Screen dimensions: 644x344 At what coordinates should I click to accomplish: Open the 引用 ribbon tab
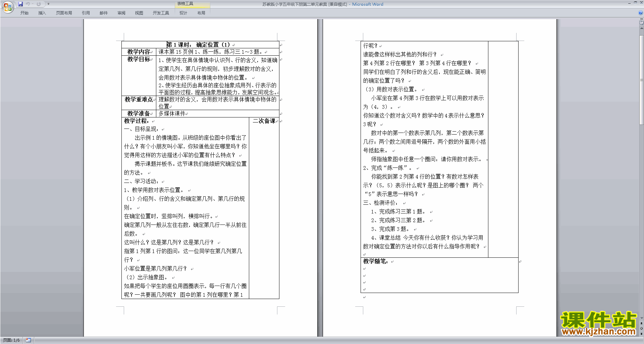[86, 13]
